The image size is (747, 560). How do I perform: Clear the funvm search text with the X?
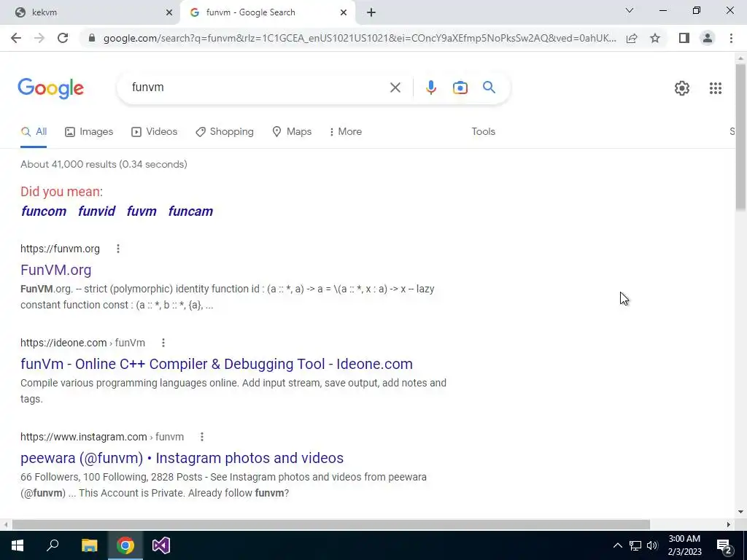[x=395, y=87]
